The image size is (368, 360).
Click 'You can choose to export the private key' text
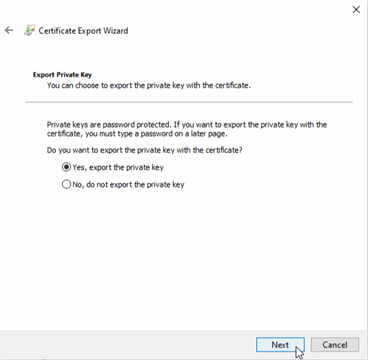(149, 86)
